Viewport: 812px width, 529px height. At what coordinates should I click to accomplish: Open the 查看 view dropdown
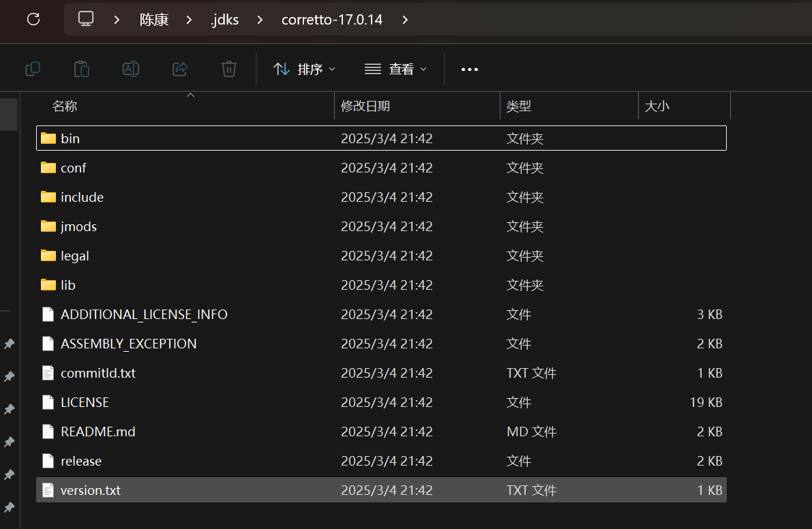coord(395,69)
